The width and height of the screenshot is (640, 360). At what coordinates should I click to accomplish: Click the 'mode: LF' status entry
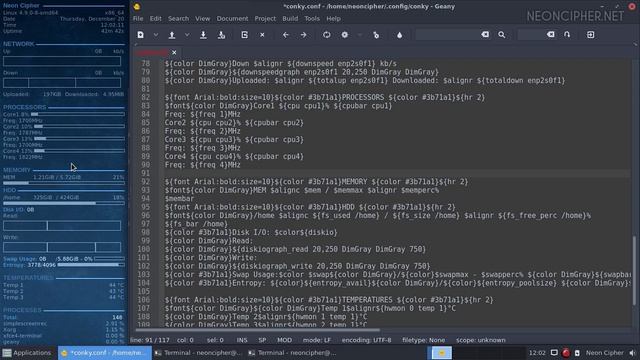[x=317, y=340]
